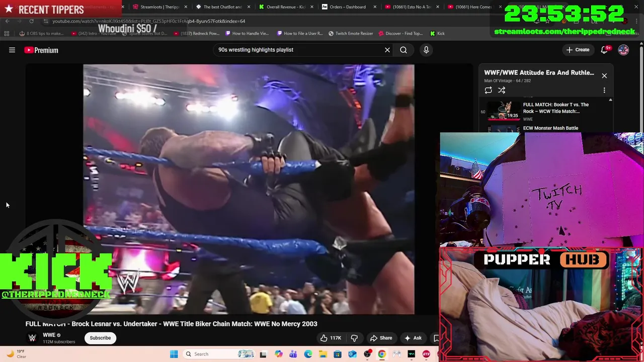Click the Ask button under the video

pos(413,338)
